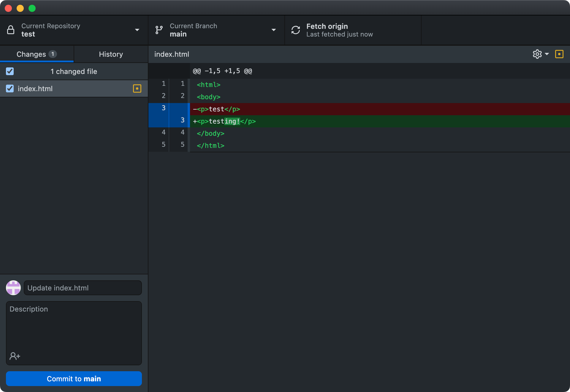This screenshot has height=392, width=570.
Task: Click the Fetch origin sync icon
Action: point(296,30)
